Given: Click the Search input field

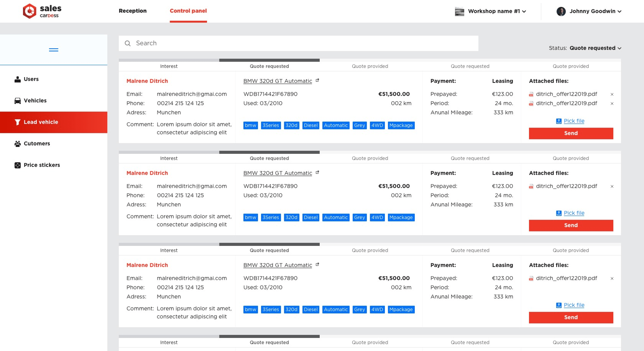Looking at the screenshot, I should point(298,43).
